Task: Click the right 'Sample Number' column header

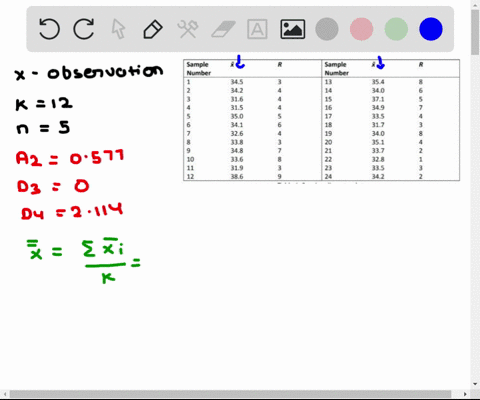Action: coord(336,68)
